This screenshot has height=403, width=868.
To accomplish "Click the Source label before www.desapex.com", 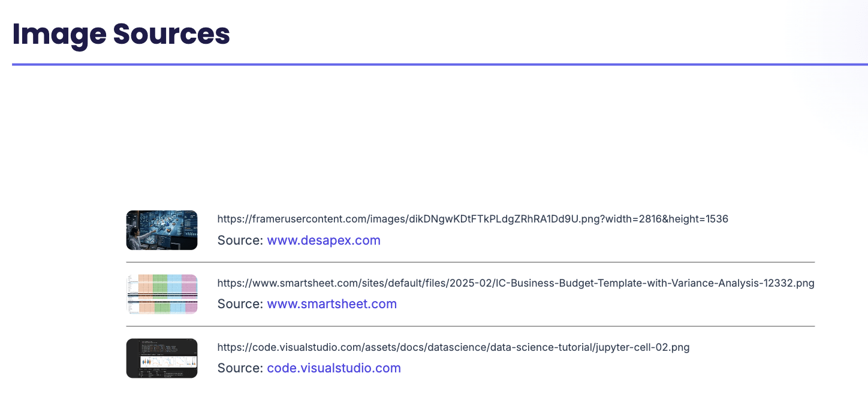I will [240, 240].
